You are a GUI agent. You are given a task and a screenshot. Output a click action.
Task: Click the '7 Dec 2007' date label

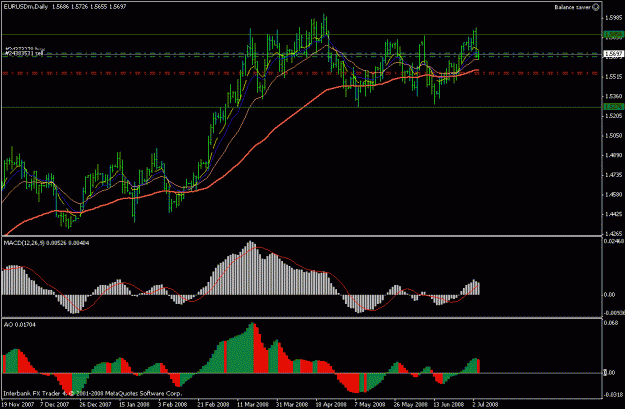point(54,404)
